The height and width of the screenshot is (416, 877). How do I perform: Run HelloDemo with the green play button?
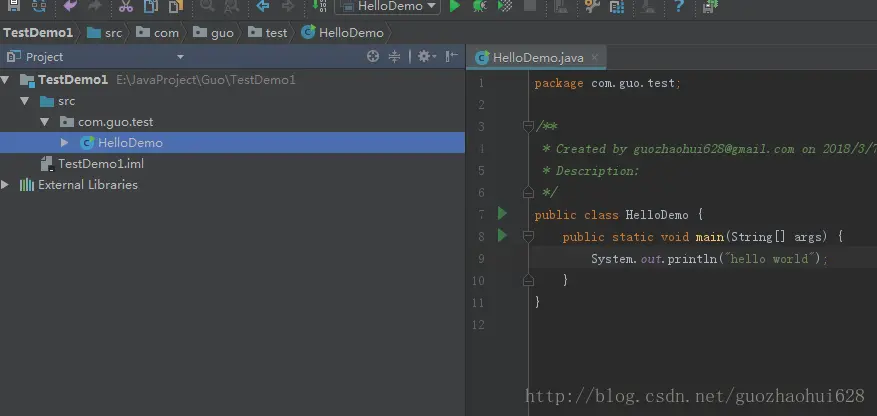click(x=455, y=6)
